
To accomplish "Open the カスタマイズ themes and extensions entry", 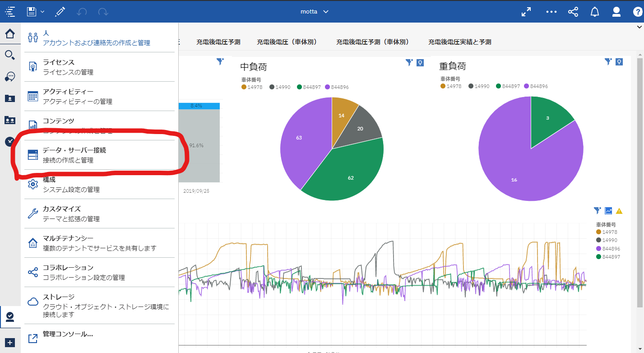I will click(99, 214).
